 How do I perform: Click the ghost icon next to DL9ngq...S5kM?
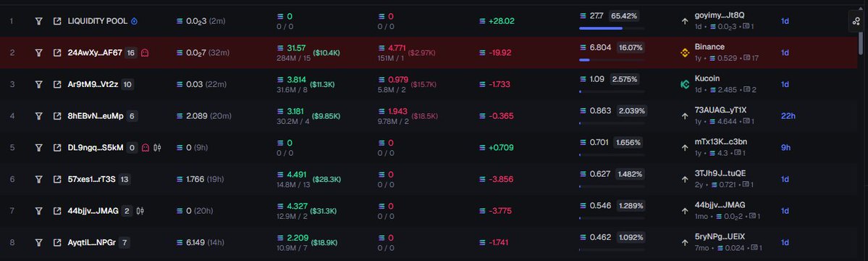point(146,147)
